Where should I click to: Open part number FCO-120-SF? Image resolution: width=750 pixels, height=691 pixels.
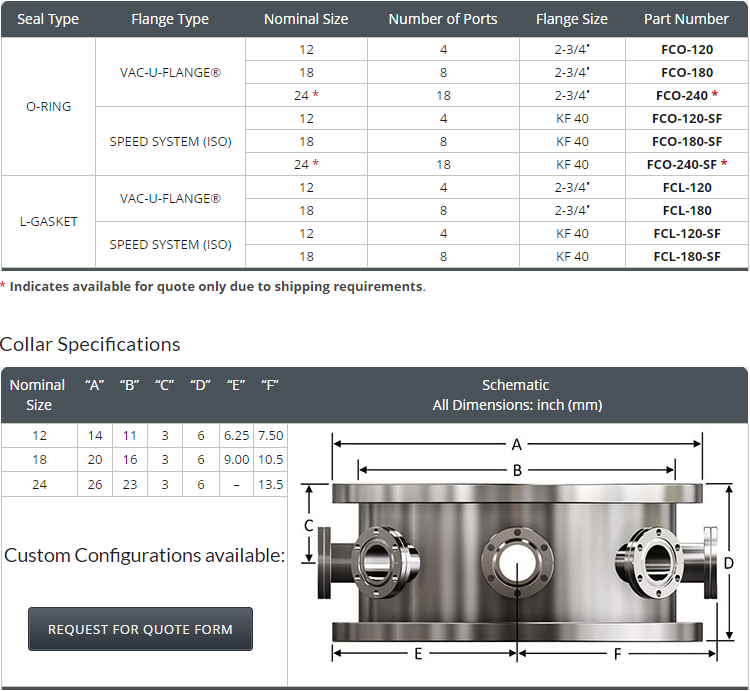click(x=686, y=118)
